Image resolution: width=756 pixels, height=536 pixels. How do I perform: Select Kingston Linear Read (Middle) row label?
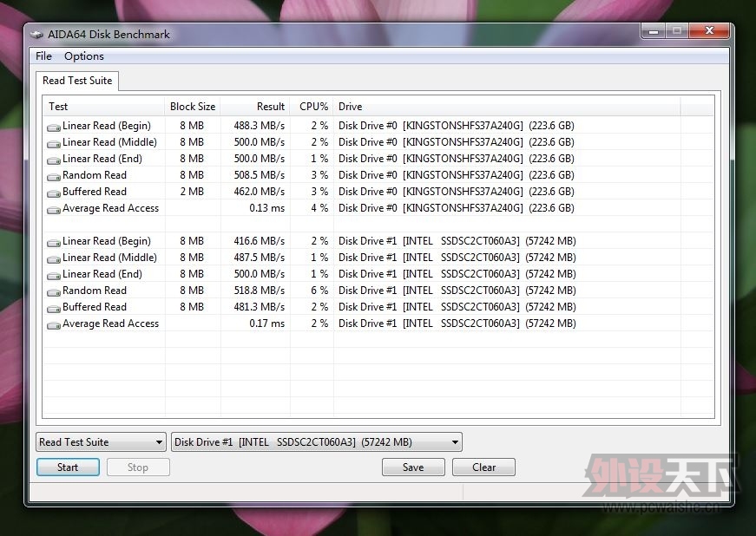tap(109, 142)
